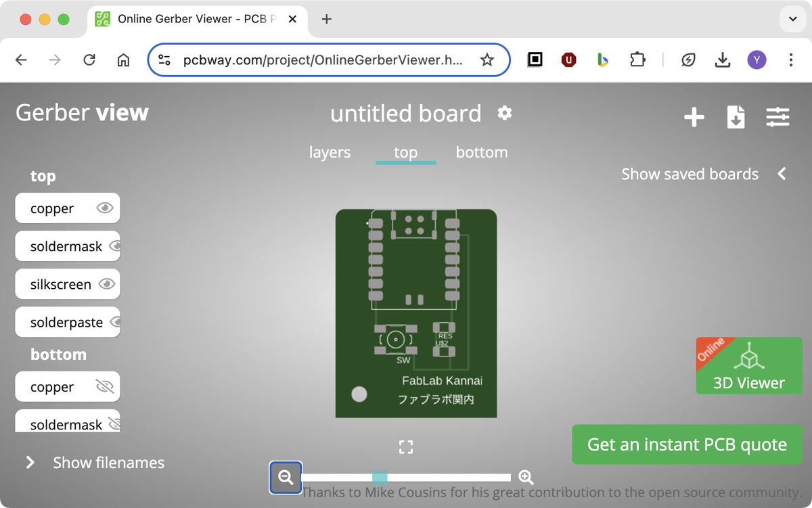
Task: Expand Show filenames chevron
Action: pos(30,463)
